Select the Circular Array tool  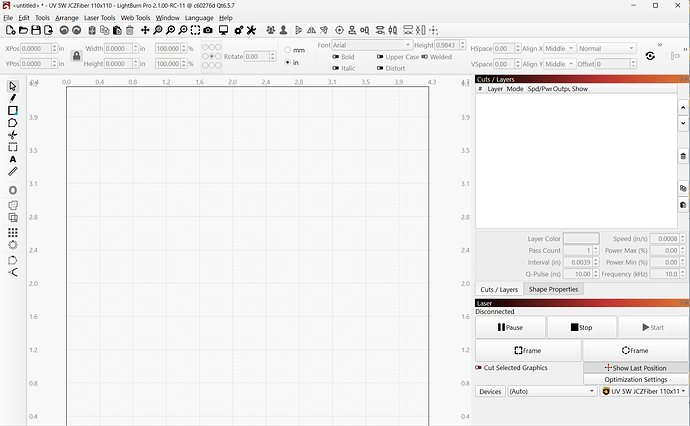(x=13, y=245)
